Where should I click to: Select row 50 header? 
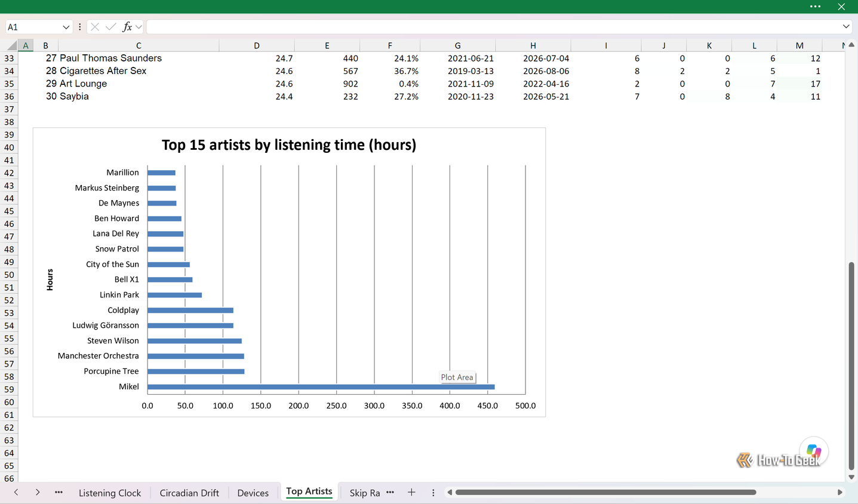tap(9, 275)
